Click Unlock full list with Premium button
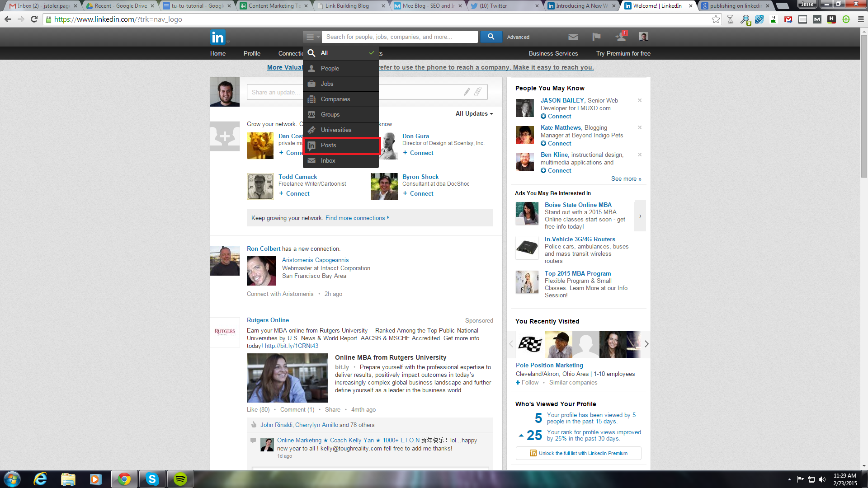This screenshot has height=488, width=868. [578, 453]
